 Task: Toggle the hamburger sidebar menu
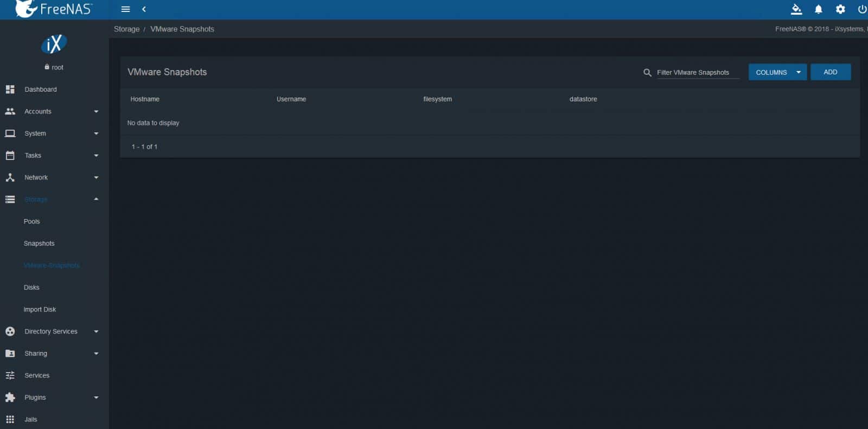[x=125, y=9]
